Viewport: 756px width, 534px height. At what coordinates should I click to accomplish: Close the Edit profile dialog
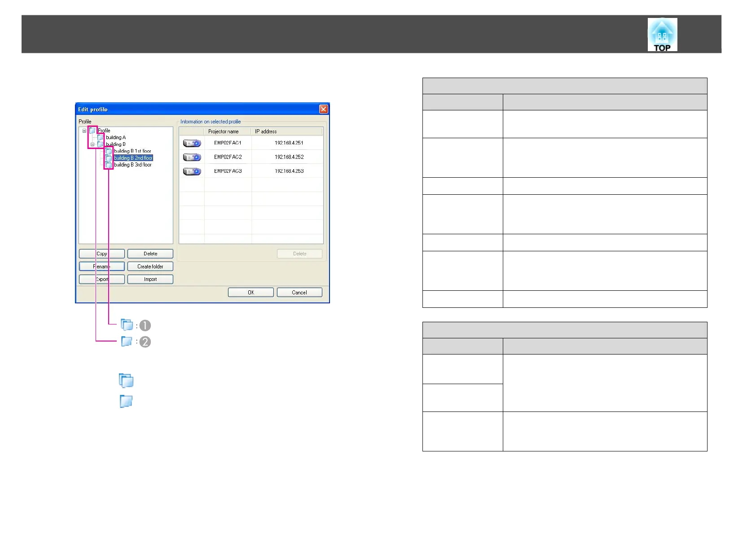[x=324, y=109]
